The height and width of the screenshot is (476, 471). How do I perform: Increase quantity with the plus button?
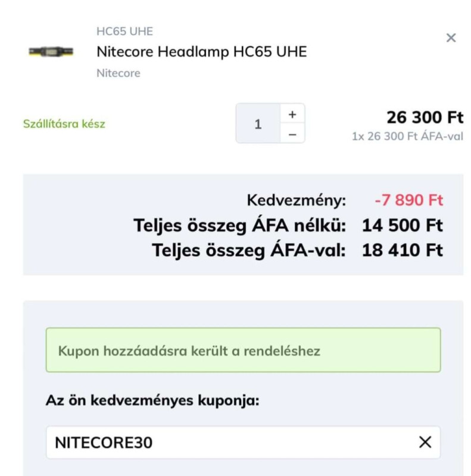click(x=292, y=114)
